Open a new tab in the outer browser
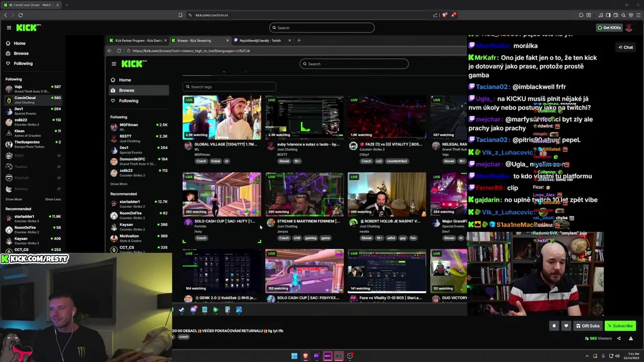This screenshot has height=362, width=644. tap(66, 5)
